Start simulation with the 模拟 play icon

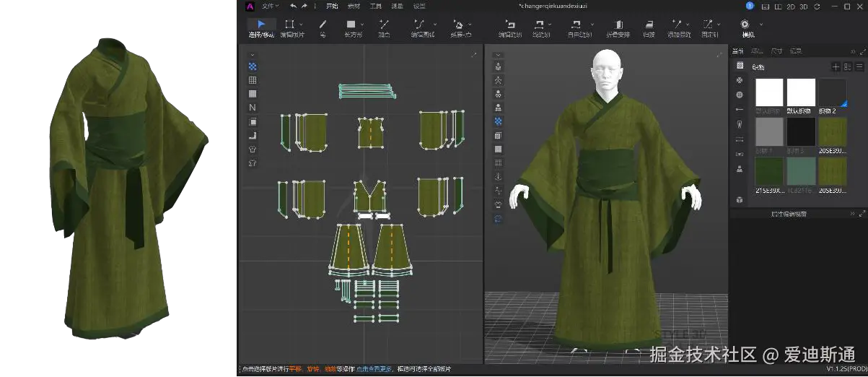pyautogui.click(x=745, y=24)
